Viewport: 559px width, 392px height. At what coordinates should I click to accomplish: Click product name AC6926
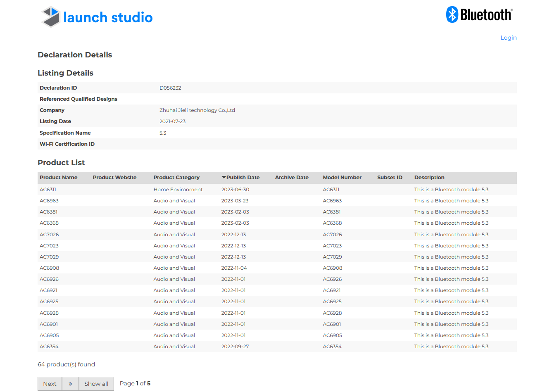(49, 279)
